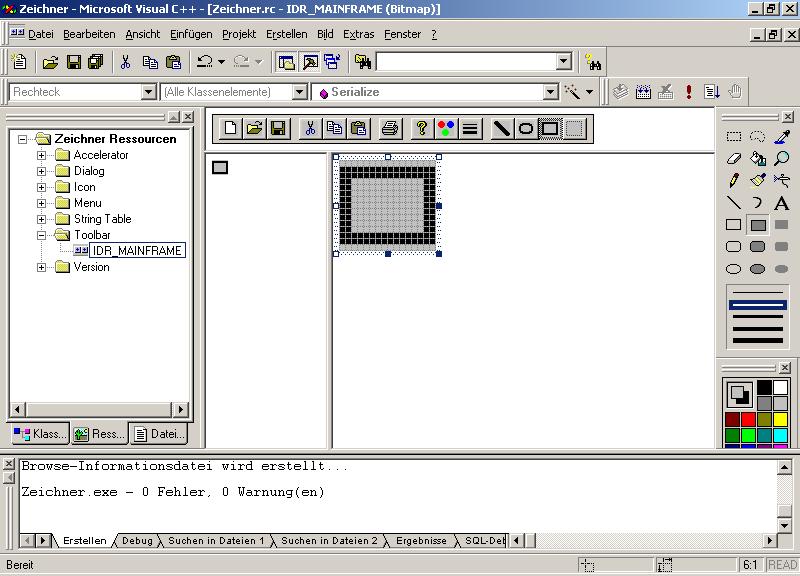Close the graphics tools palette
This screenshot has width=800, height=576.
tap(788, 117)
